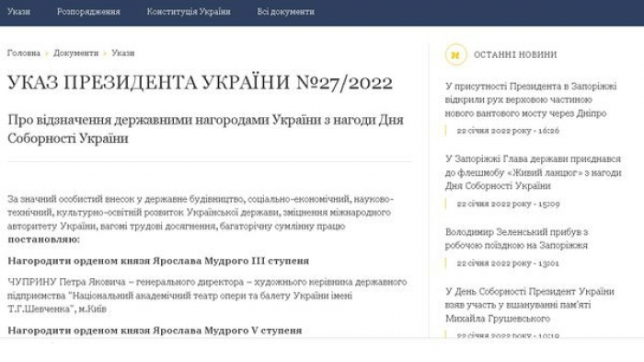Open Конституція України in the top menu
This screenshot has height=362, width=644.
pyautogui.click(x=189, y=12)
